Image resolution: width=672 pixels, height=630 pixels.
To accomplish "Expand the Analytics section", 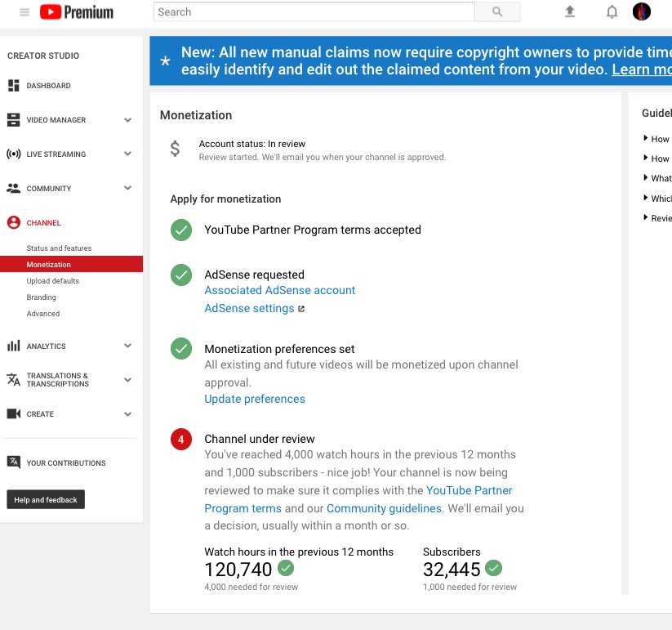I will 127,346.
